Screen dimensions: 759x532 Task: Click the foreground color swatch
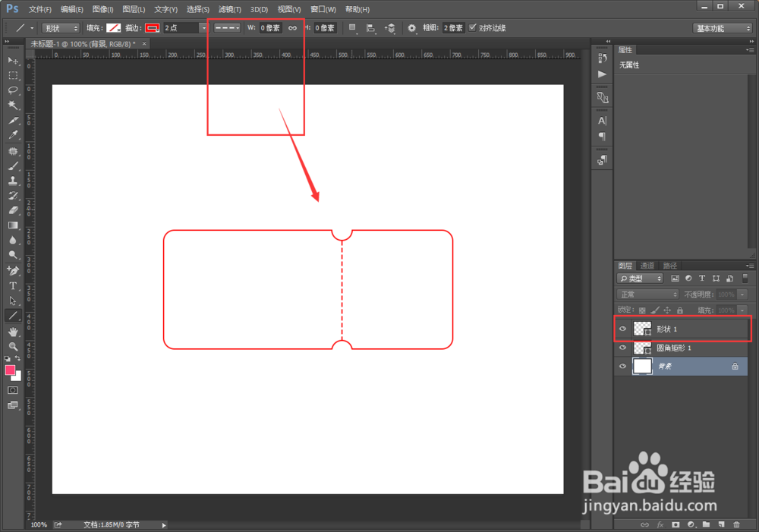pos(10,370)
